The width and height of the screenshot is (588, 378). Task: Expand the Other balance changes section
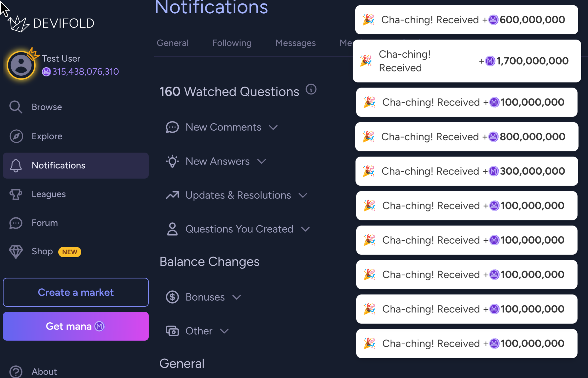point(224,331)
